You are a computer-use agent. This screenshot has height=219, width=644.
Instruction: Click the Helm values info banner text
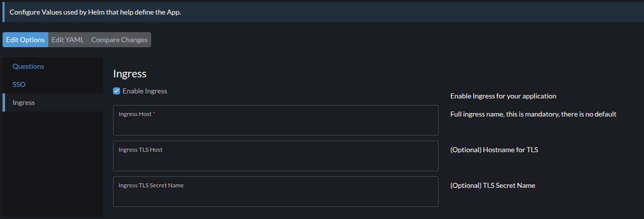pyautogui.click(x=95, y=12)
